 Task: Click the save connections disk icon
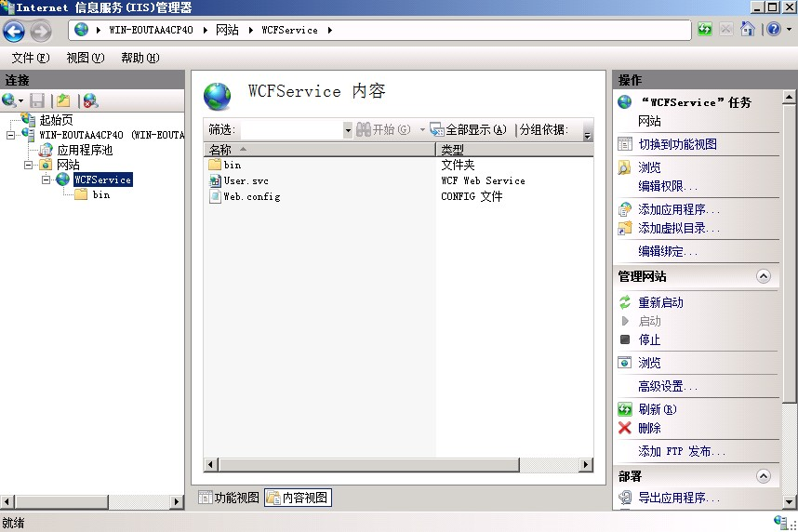[37, 100]
